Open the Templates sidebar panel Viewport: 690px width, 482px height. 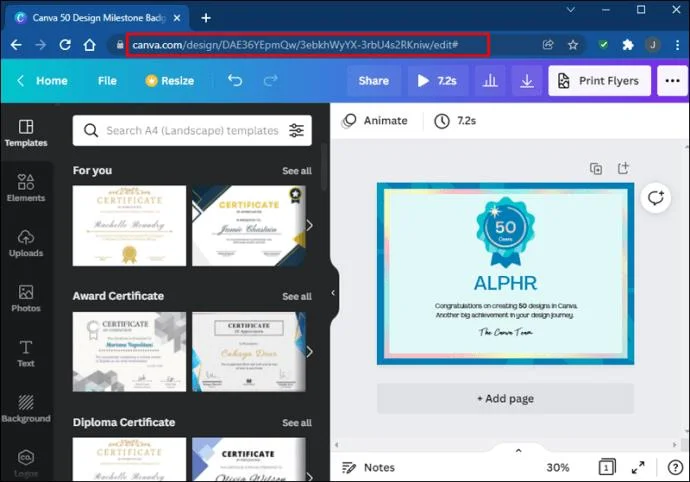click(26, 132)
